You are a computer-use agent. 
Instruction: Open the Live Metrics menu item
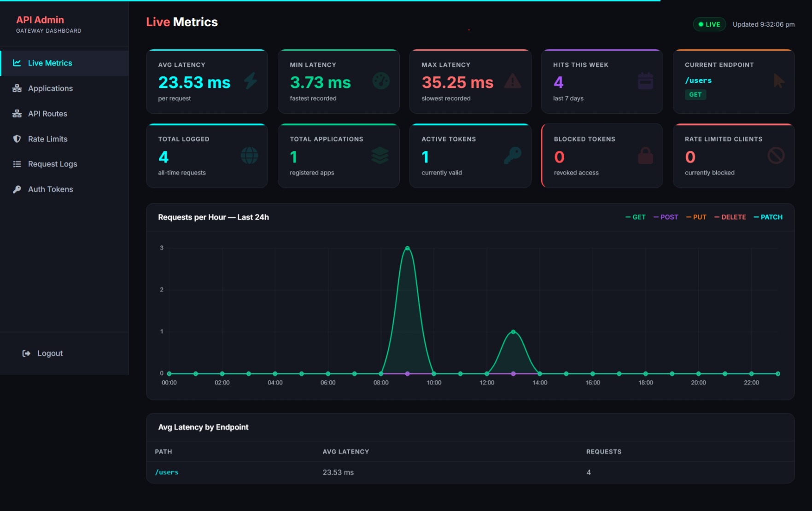pyautogui.click(x=64, y=63)
